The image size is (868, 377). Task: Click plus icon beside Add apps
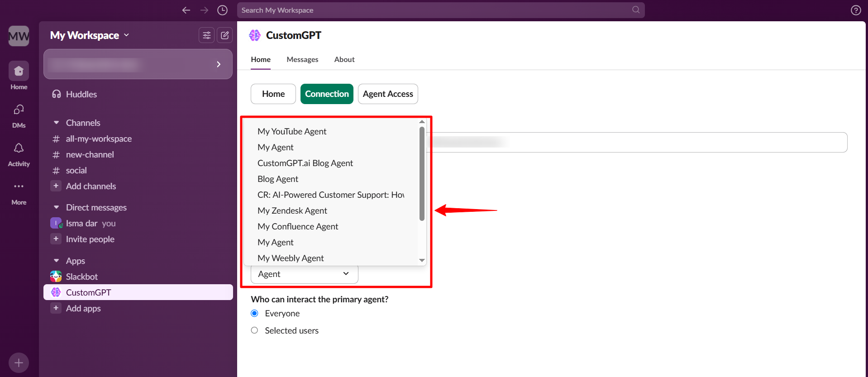coord(56,308)
